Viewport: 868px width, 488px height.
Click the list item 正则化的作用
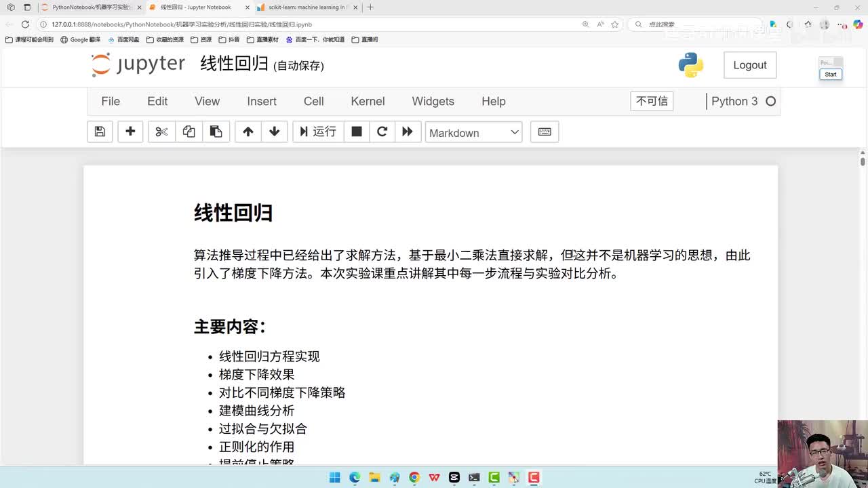pos(256,447)
